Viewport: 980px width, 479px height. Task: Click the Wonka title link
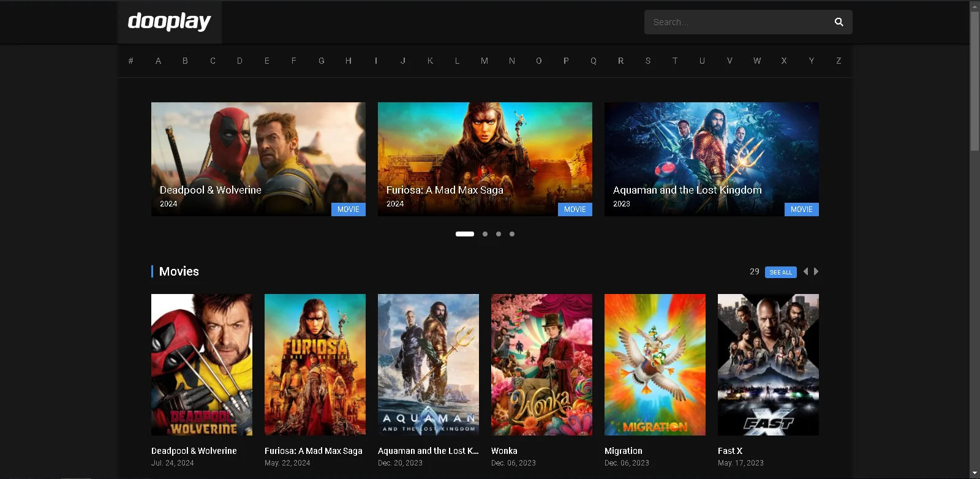[504, 451]
